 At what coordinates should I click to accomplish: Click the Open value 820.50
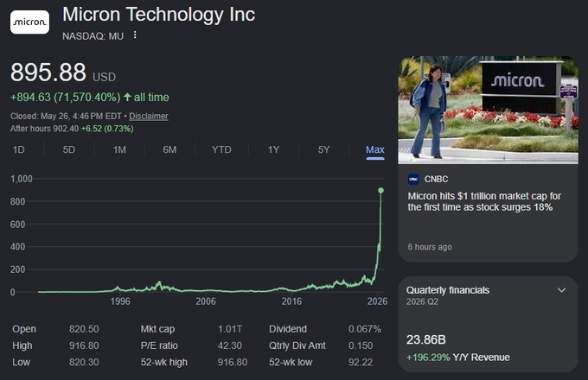(x=84, y=329)
